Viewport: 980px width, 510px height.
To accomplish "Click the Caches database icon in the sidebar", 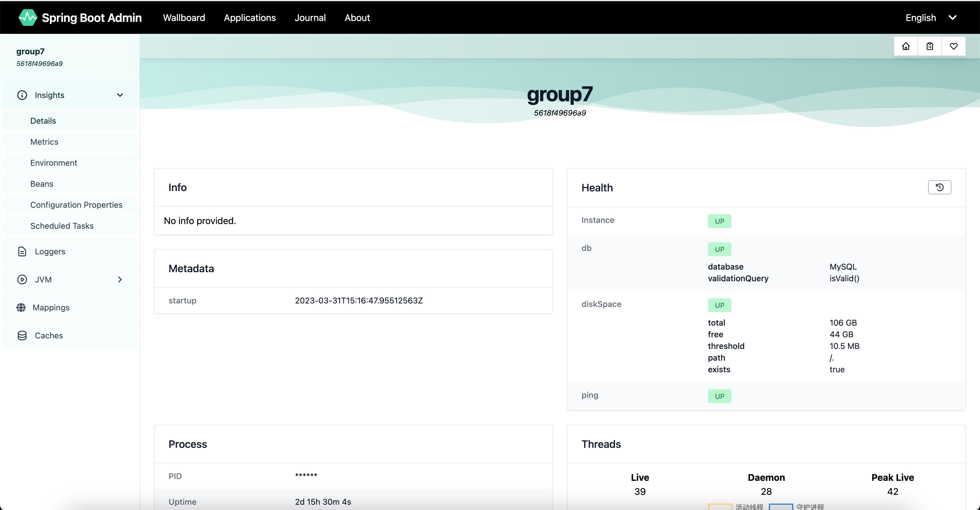I will [x=22, y=335].
